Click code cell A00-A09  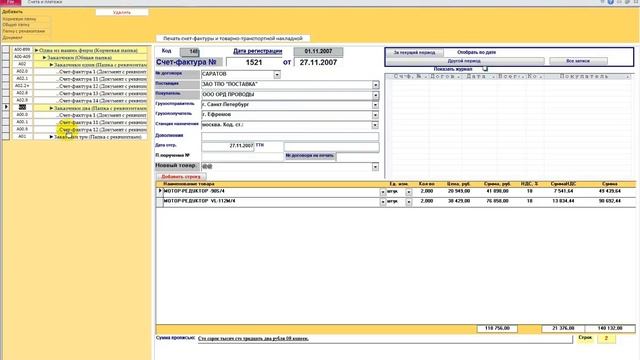[22, 57]
